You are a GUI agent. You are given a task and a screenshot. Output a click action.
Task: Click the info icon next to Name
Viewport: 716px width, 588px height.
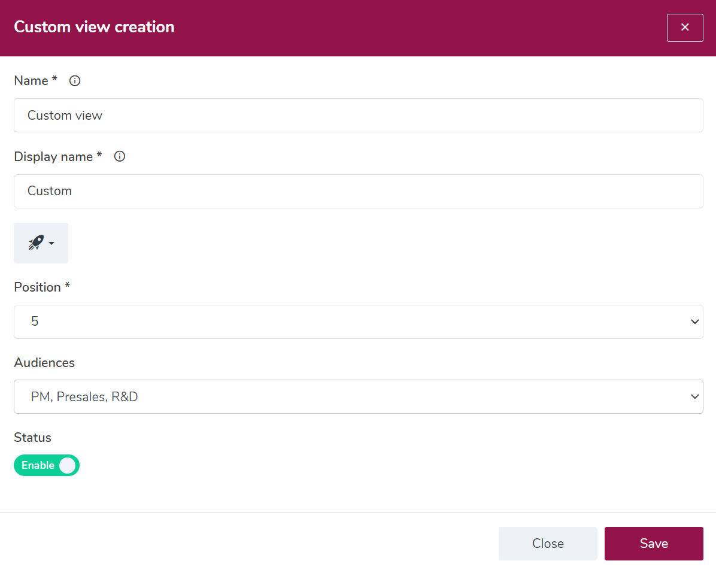pyautogui.click(x=75, y=81)
